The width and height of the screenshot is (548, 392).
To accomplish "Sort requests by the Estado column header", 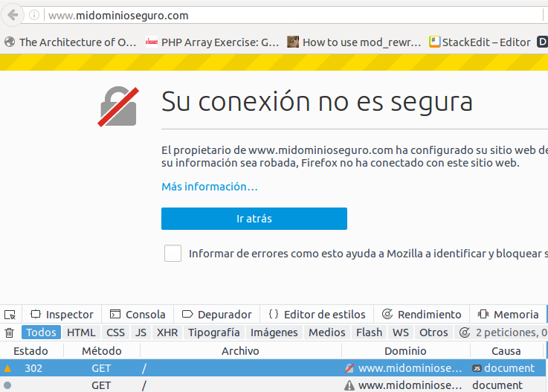I will click(x=30, y=350).
